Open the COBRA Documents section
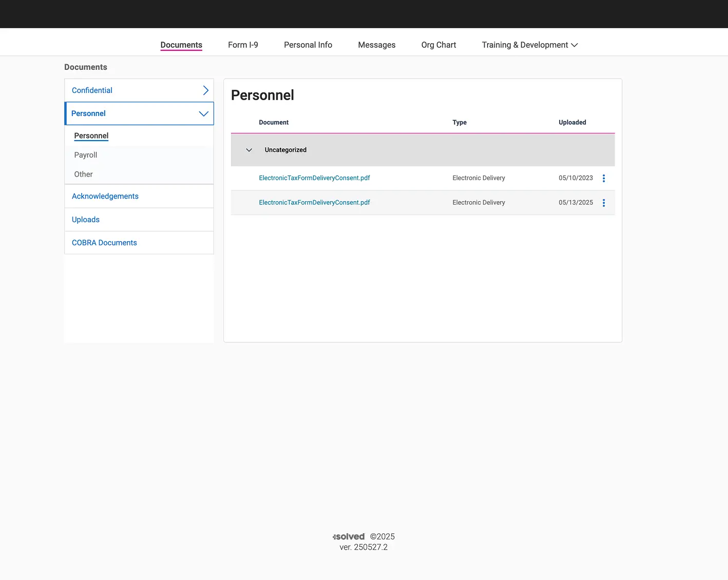 click(x=104, y=242)
